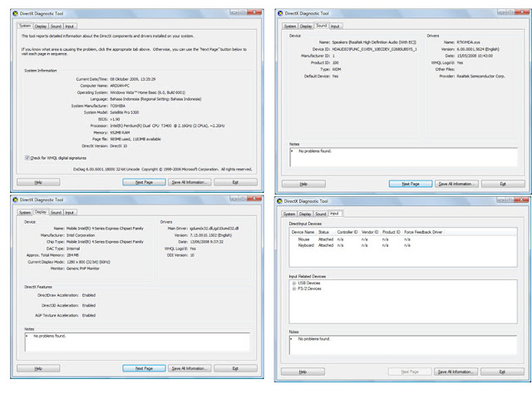The width and height of the screenshot is (532, 399).
Task: Click the DirectX icon in the System-page window title bar
Action: click(15, 13)
